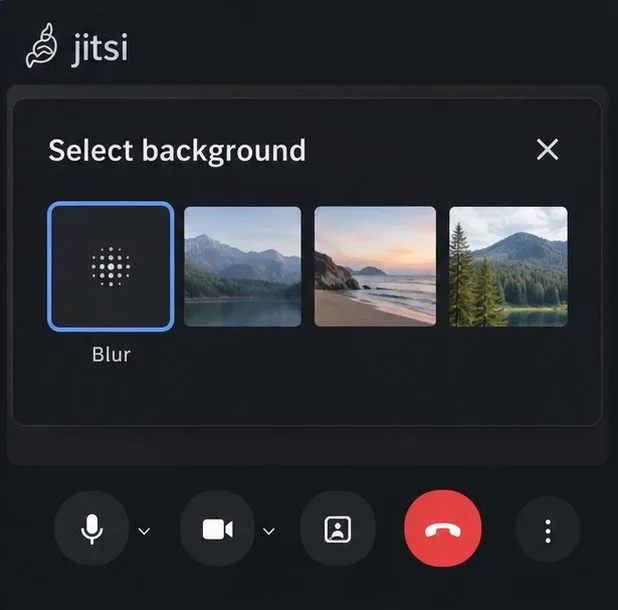The width and height of the screenshot is (618, 610).
Task: Mute the microphone
Action: pos(92,529)
